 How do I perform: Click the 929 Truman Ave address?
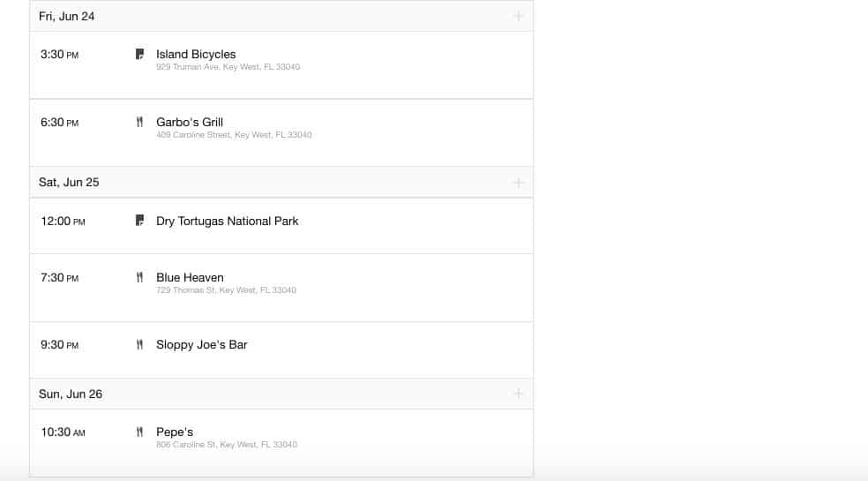click(x=228, y=67)
